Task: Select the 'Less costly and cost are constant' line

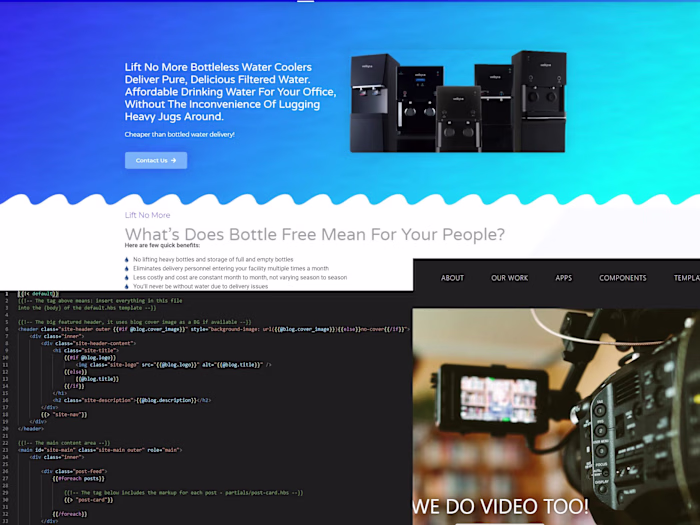Action: tap(240, 277)
